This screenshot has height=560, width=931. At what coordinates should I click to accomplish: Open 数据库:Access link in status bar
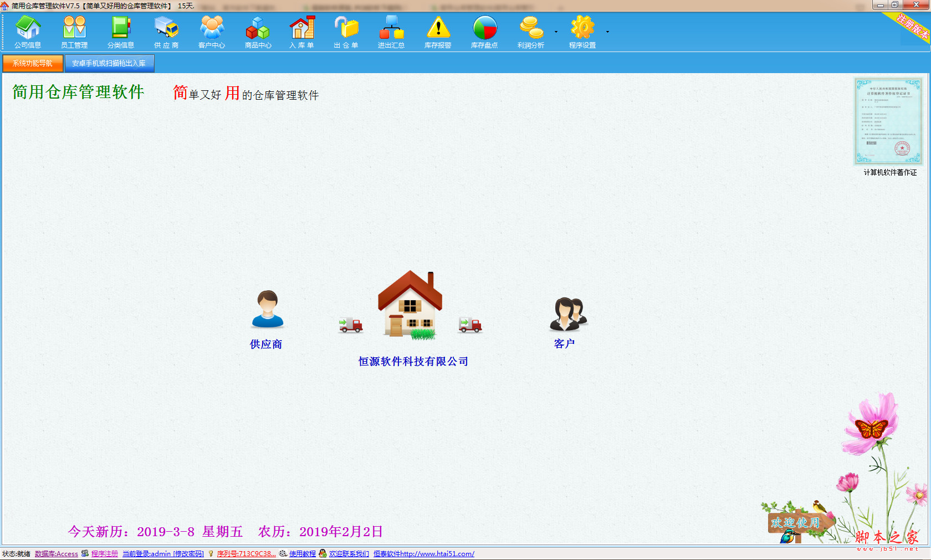pyautogui.click(x=57, y=553)
